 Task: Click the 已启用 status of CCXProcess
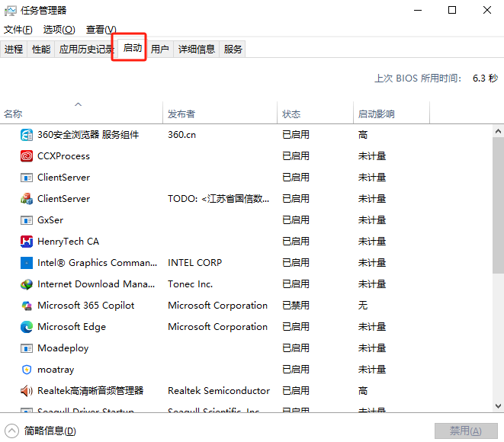pyautogui.click(x=296, y=156)
